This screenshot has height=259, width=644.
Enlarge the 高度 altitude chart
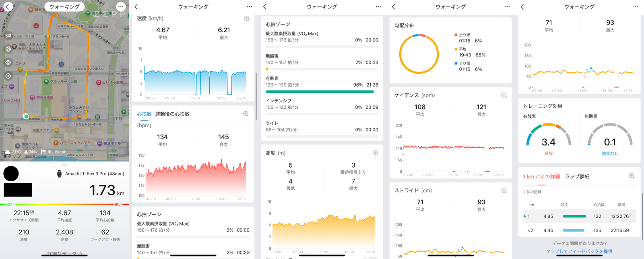tap(375, 153)
